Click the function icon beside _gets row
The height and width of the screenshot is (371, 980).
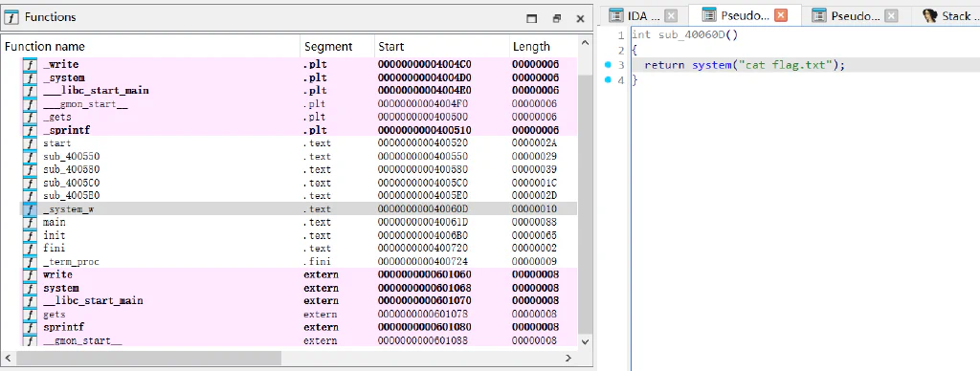30,117
